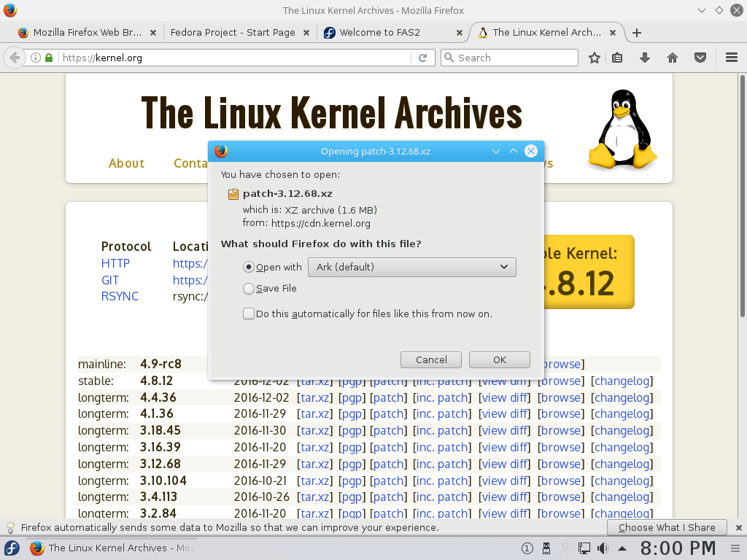This screenshot has height=560, width=747.
Task: Open the HTTP protocol link
Action: pyautogui.click(x=115, y=263)
